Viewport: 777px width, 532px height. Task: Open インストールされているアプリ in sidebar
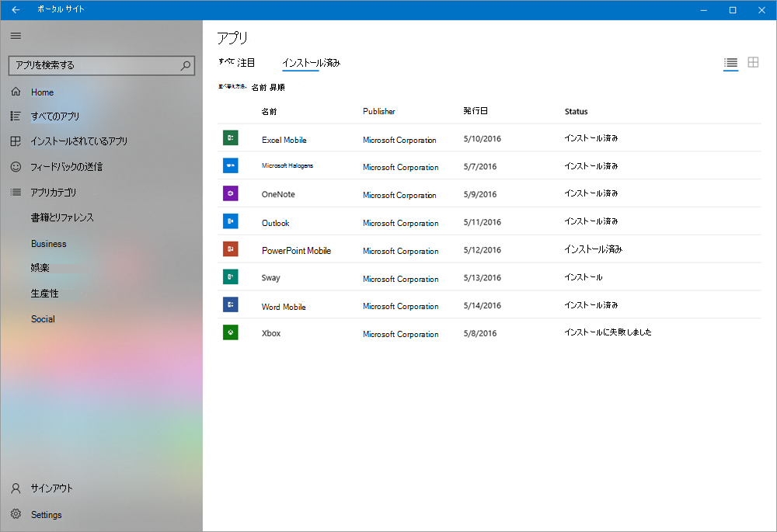tap(78, 141)
